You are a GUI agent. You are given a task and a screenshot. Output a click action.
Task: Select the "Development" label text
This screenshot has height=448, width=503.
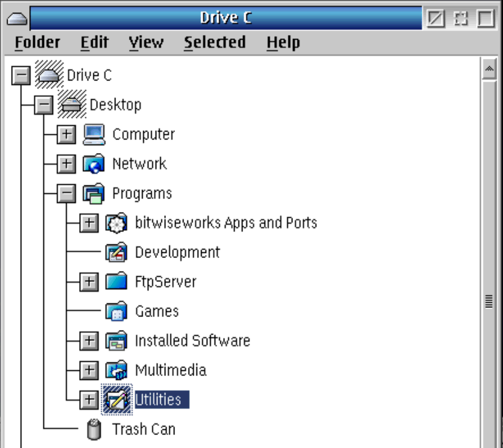coord(178,253)
